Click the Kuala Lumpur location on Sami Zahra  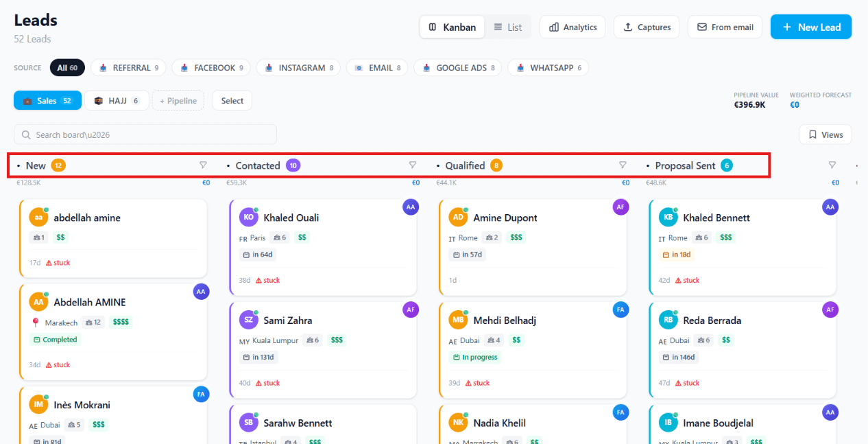[x=276, y=340]
